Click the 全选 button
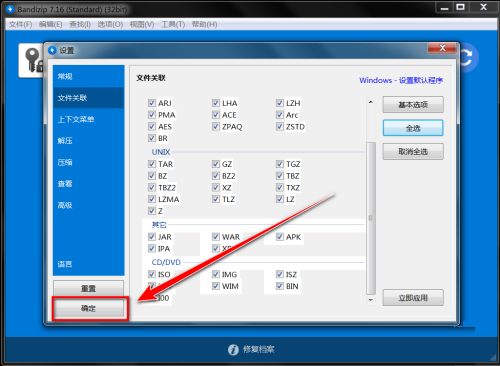 (x=413, y=128)
